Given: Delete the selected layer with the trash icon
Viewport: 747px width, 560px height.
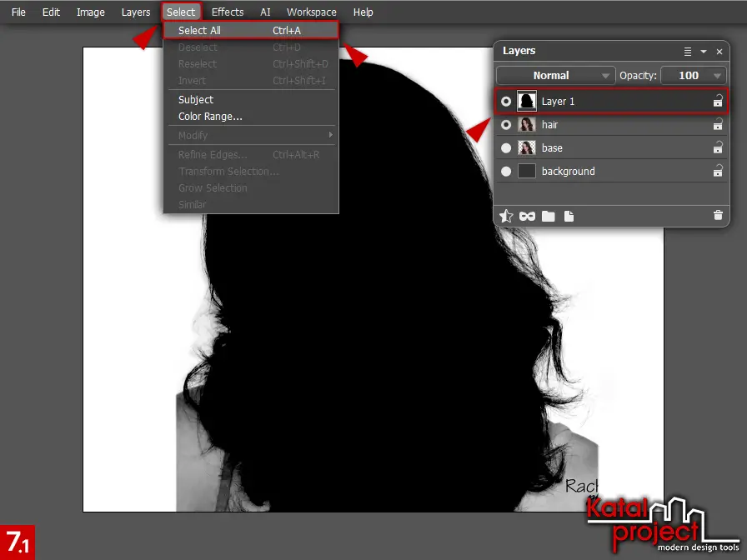Looking at the screenshot, I should pos(718,216).
